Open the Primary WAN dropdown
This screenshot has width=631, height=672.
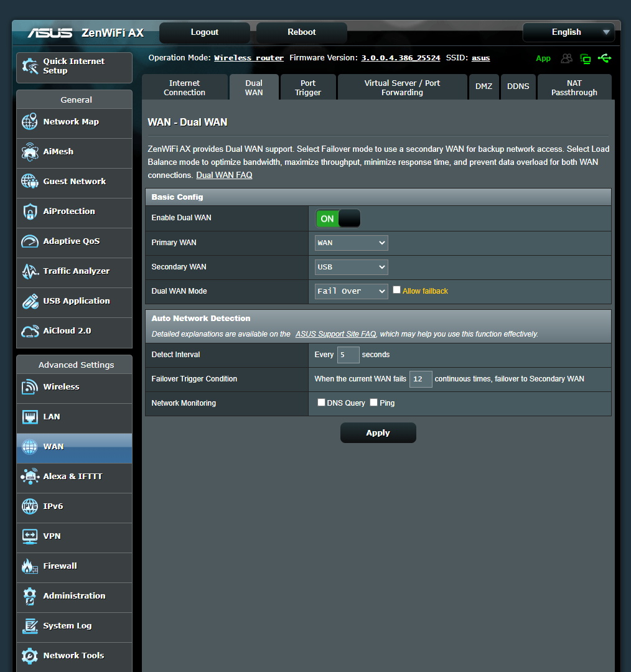[351, 243]
